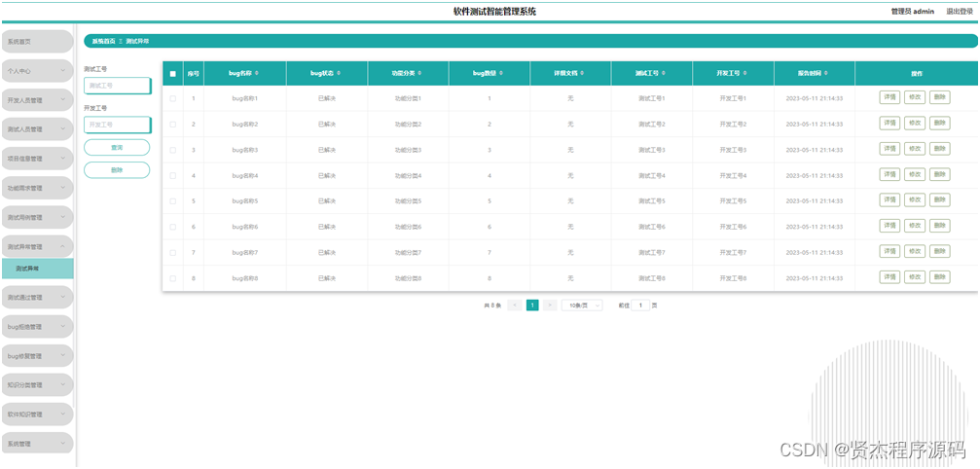Open the 10条/页 page size dropdown
980x469 pixels.
(582, 306)
